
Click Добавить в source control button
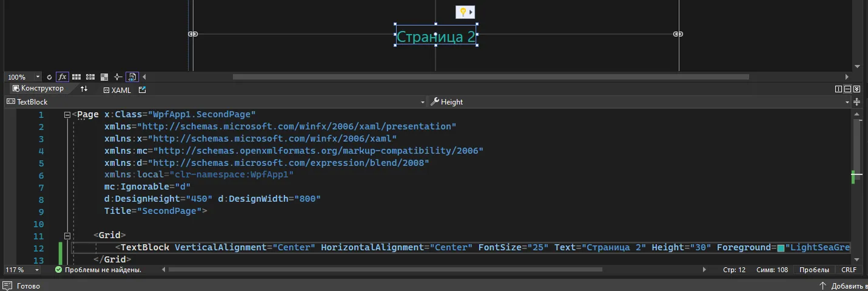click(843, 286)
